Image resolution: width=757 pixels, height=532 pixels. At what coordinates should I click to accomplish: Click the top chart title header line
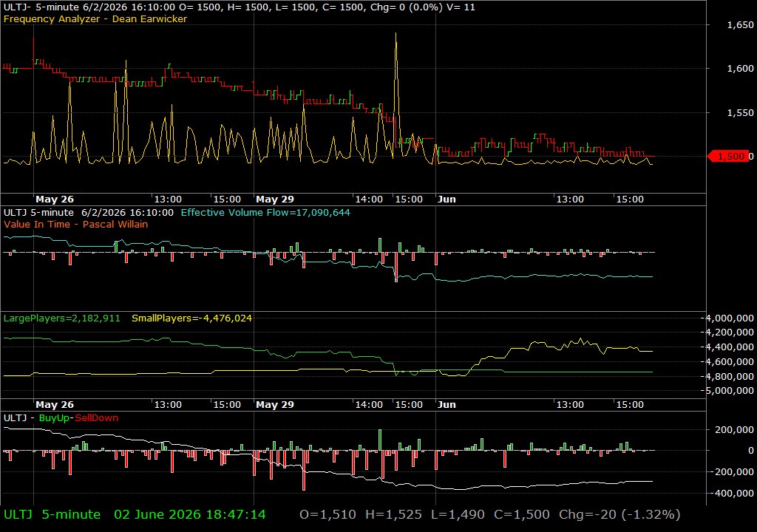[x=239, y=7]
